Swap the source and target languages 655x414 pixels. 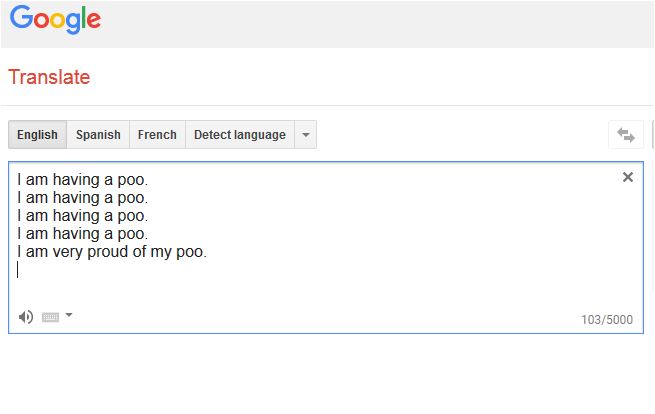point(626,135)
